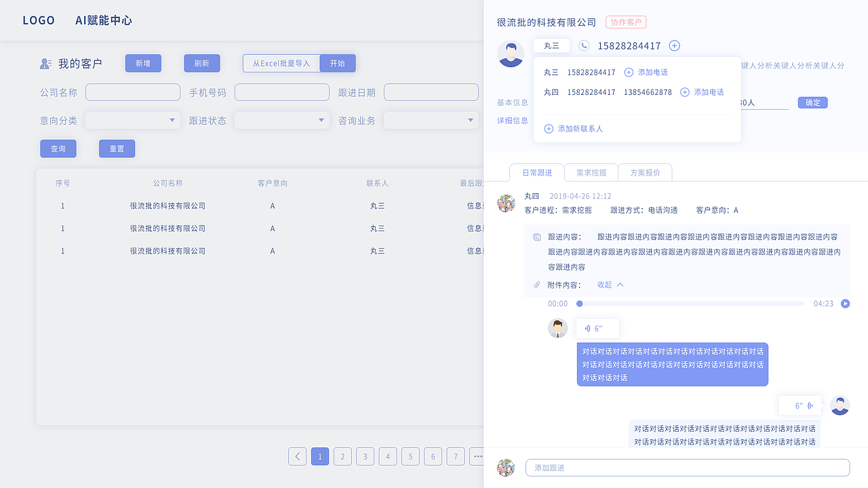This screenshot has height=488, width=868.
Task: Click the document icon beside 跟进内容
Action: pos(536,237)
